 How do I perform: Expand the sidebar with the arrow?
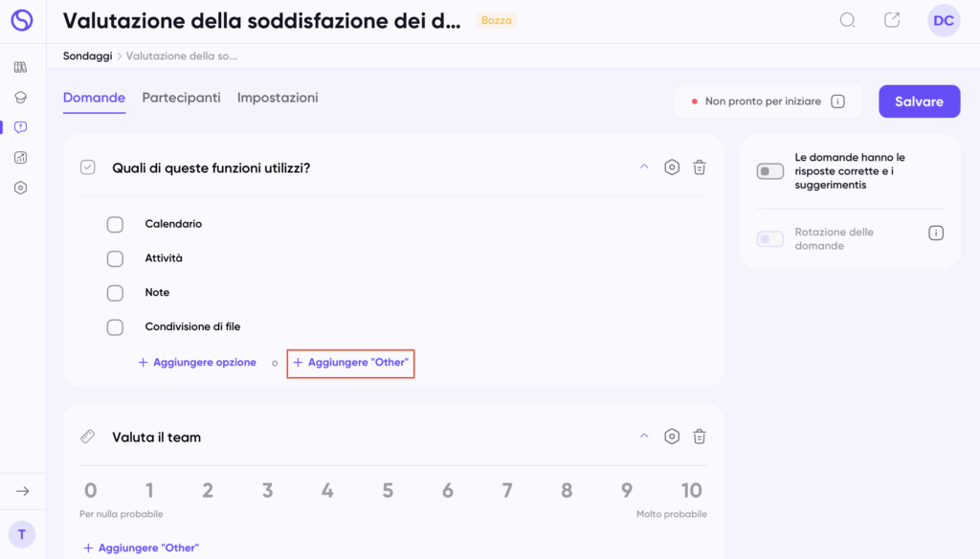22,491
